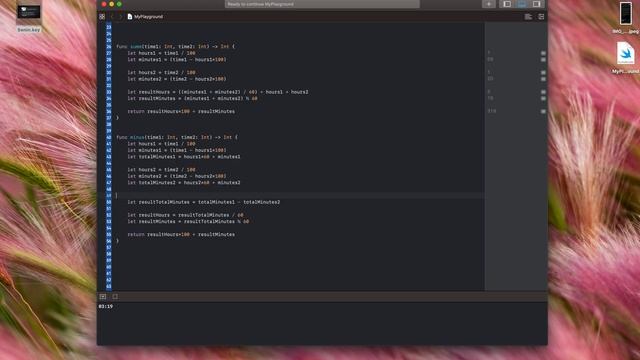This screenshot has width=640, height=360.
Task: Open the editor options lines menu
Action: [528, 17]
